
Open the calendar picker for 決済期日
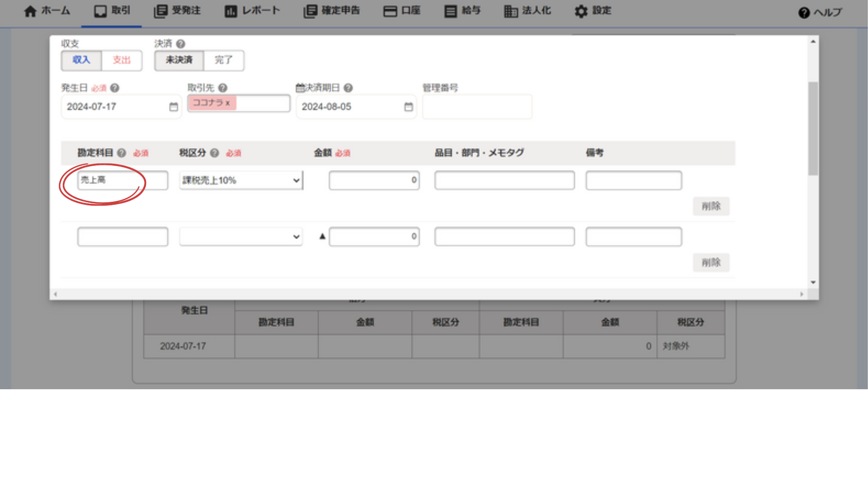click(x=408, y=107)
